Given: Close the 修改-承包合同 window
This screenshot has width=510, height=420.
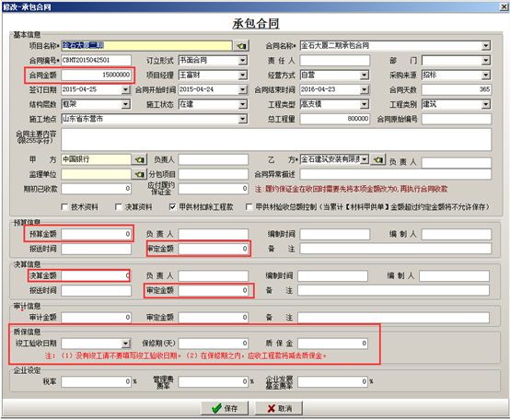Looking at the screenshot, I should (x=504, y=6).
